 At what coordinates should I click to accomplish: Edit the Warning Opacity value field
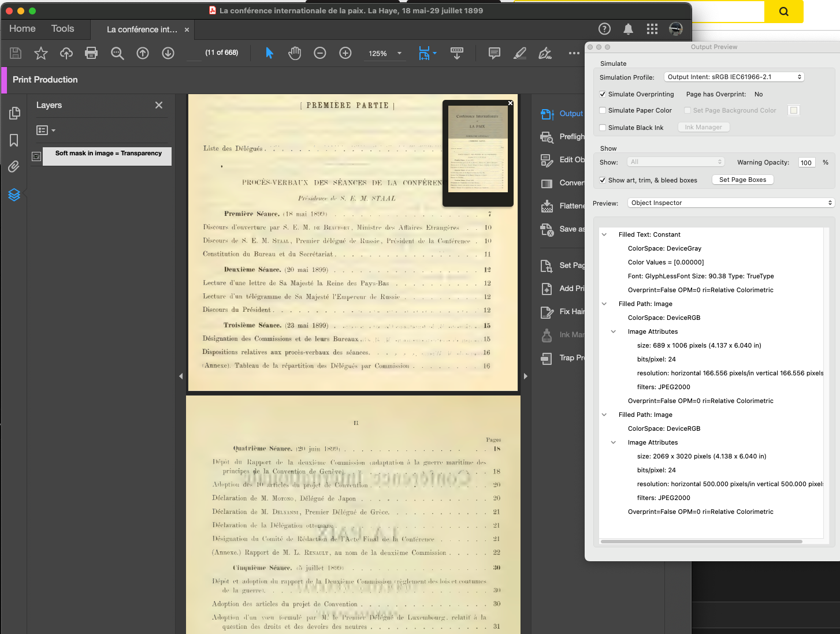click(807, 163)
